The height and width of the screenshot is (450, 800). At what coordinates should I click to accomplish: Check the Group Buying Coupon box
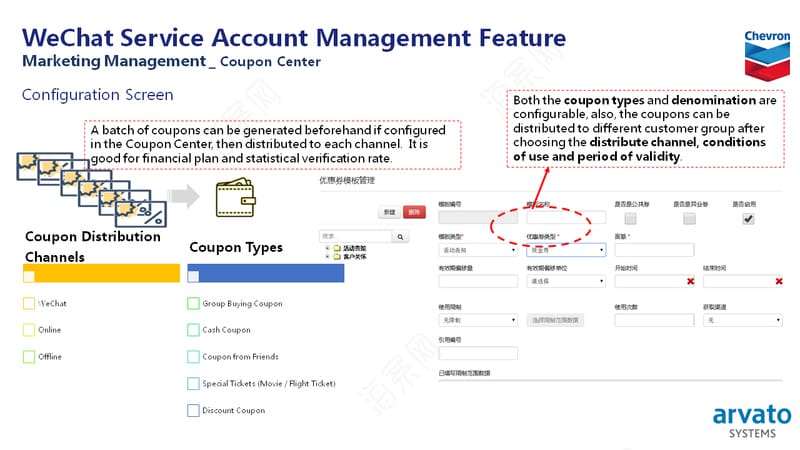click(193, 304)
